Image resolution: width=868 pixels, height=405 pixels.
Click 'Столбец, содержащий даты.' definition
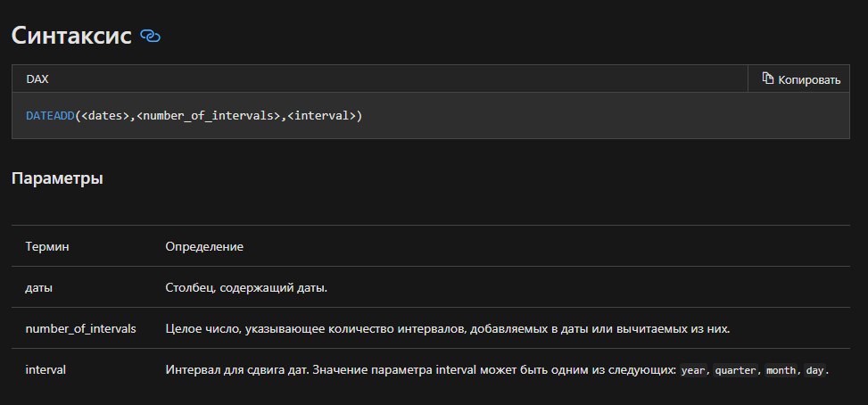tap(246, 288)
